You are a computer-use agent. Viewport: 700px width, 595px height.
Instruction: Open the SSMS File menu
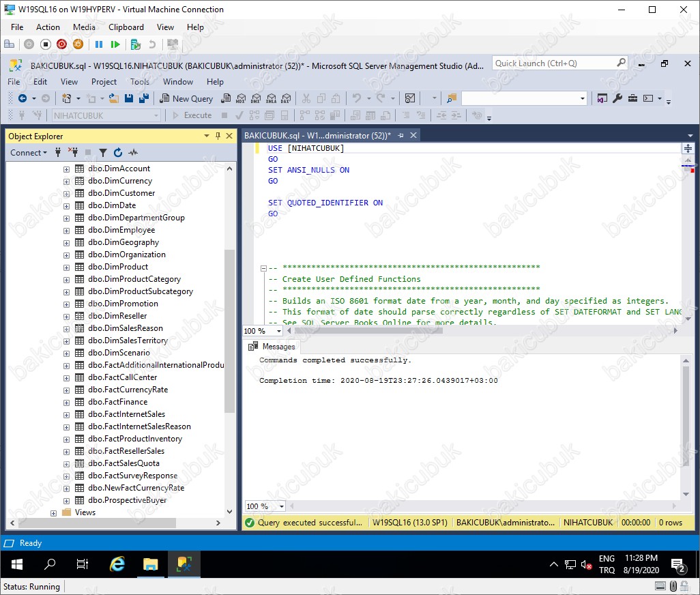tap(14, 82)
